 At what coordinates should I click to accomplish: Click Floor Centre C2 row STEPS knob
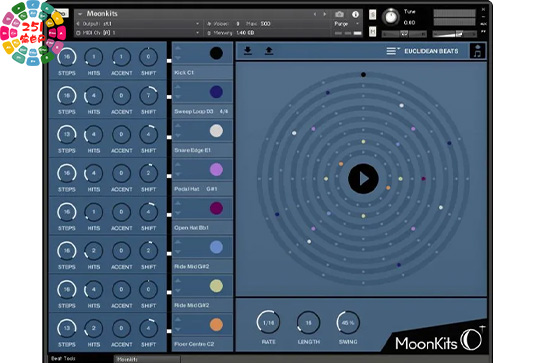(67, 328)
